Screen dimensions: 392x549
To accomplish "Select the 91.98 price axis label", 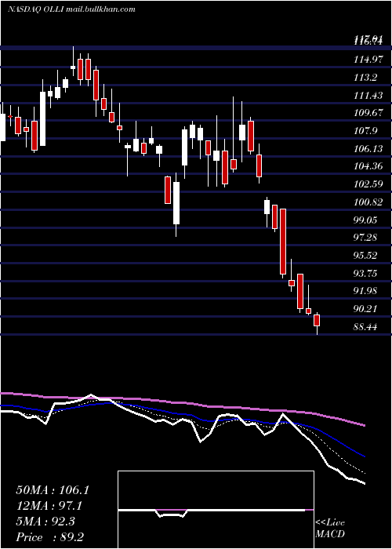I will click(365, 291).
